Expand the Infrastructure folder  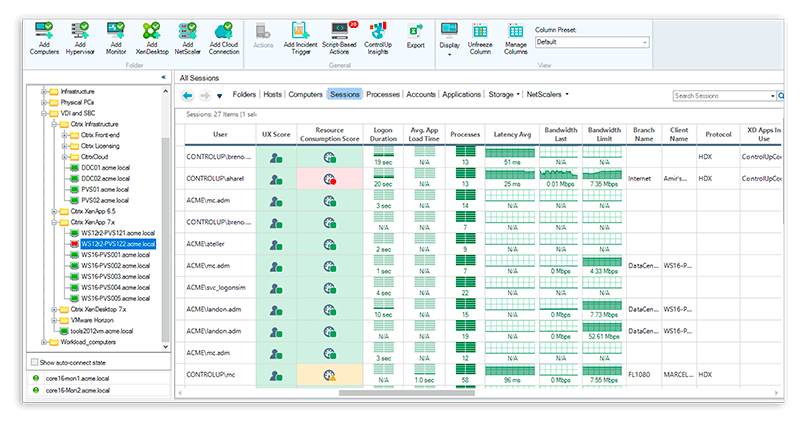(x=44, y=91)
